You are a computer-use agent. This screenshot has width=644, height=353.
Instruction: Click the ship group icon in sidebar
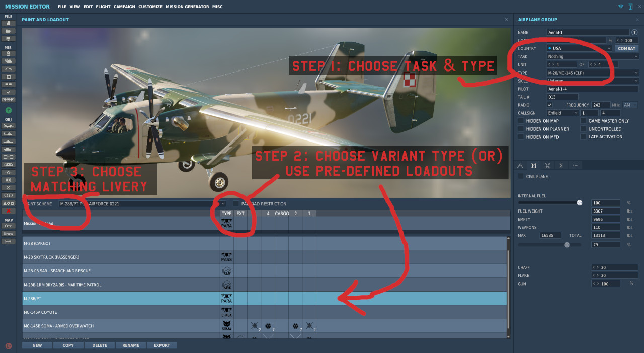[8, 142]
